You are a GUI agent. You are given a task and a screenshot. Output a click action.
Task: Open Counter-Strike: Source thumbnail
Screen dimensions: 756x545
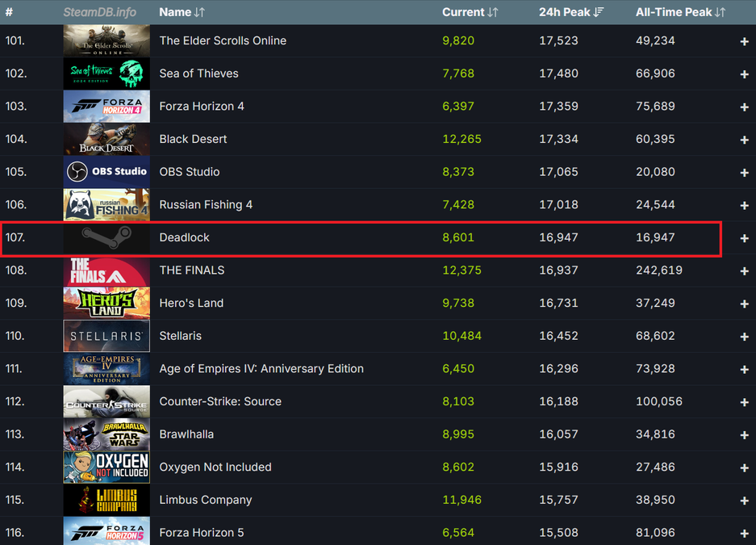(107, 401)
